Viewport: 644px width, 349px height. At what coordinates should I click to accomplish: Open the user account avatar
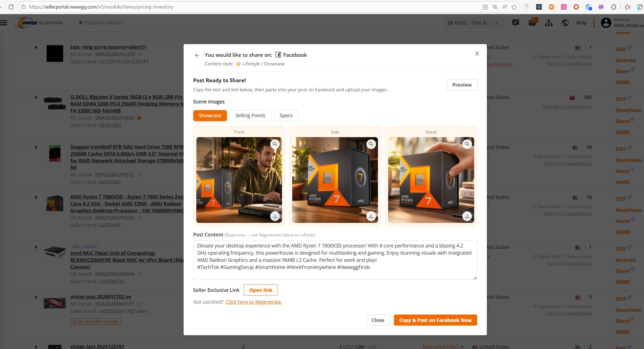coord(606,23)
